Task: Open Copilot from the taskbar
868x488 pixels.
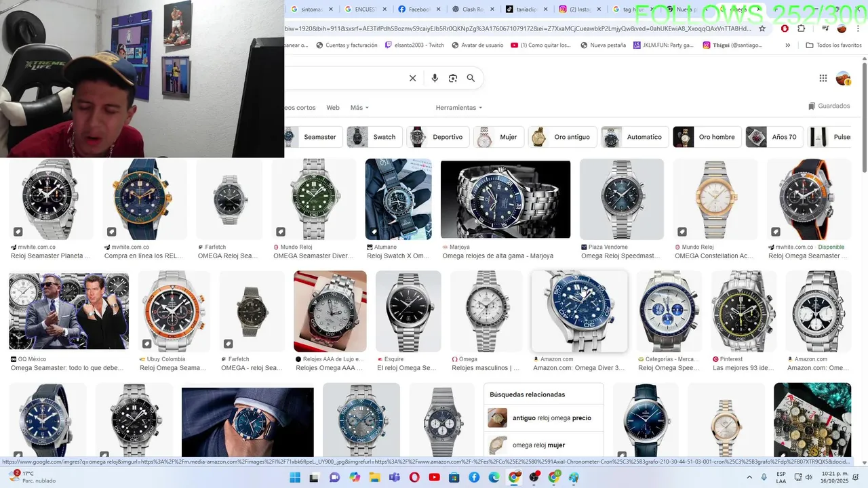Action: pos(355,477)
